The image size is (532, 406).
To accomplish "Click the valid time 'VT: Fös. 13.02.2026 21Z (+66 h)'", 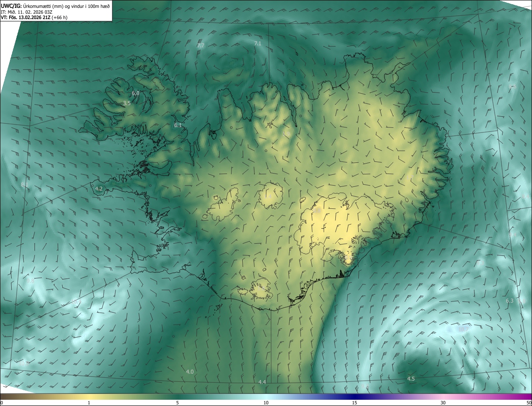I will click(34, 17).
